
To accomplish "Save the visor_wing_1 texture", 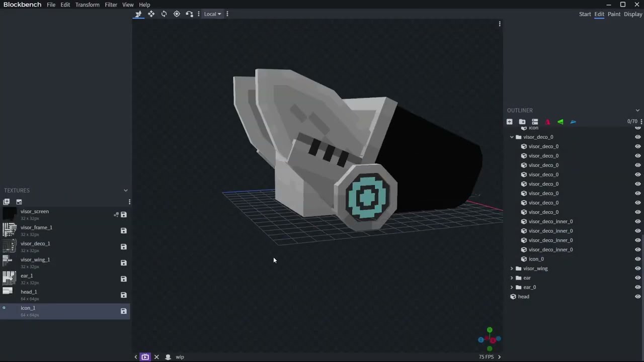I will click(124, 263).
